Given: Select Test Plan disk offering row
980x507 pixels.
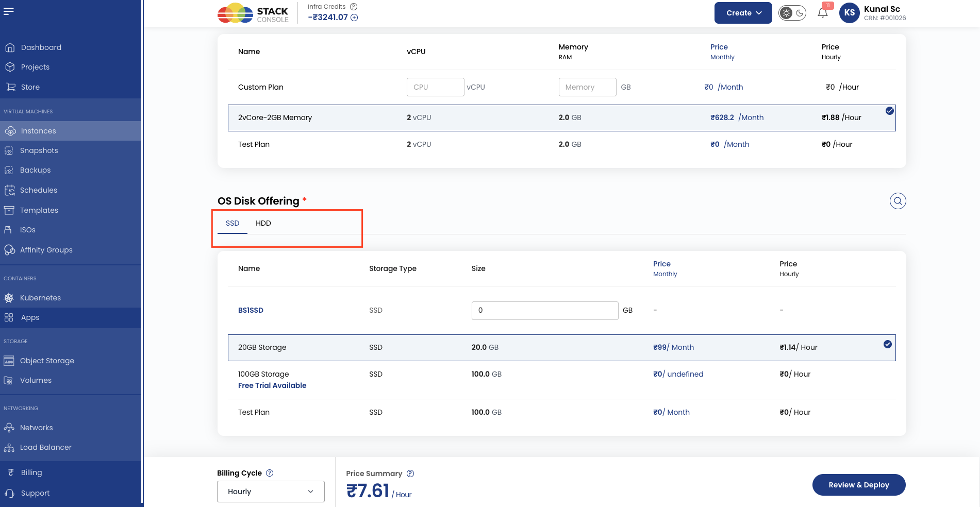Looking at the screenshot, I should point(562,412).
